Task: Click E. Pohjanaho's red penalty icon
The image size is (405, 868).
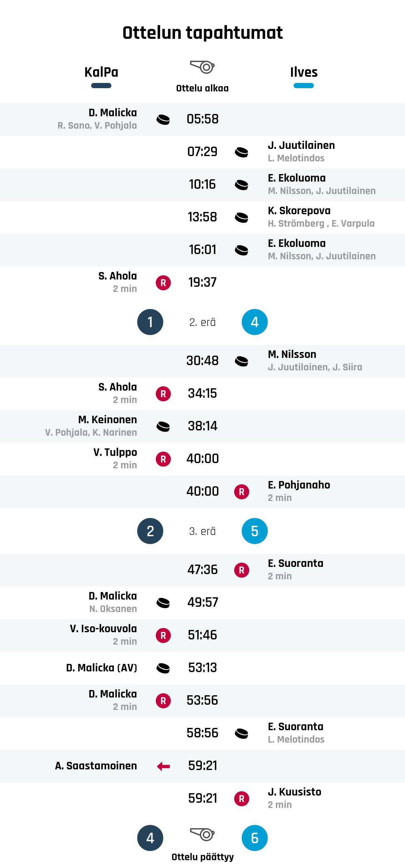Action: pos(242,491)
